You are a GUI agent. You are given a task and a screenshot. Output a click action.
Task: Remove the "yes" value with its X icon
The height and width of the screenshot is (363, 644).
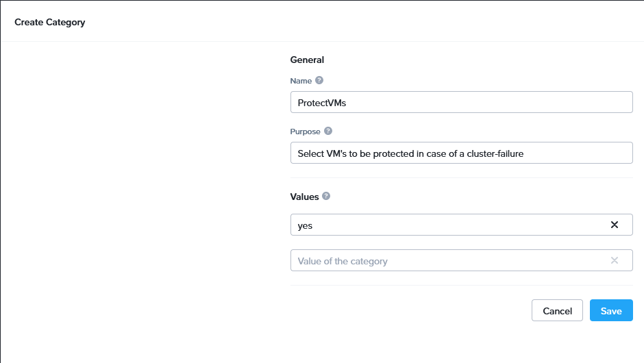(x=615, y=225)
